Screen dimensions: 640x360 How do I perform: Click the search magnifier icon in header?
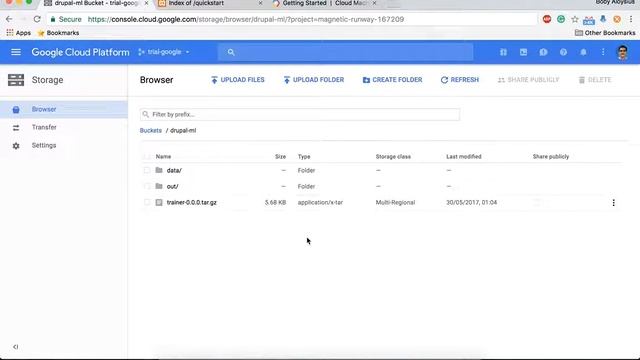click(x=231, y=52)
